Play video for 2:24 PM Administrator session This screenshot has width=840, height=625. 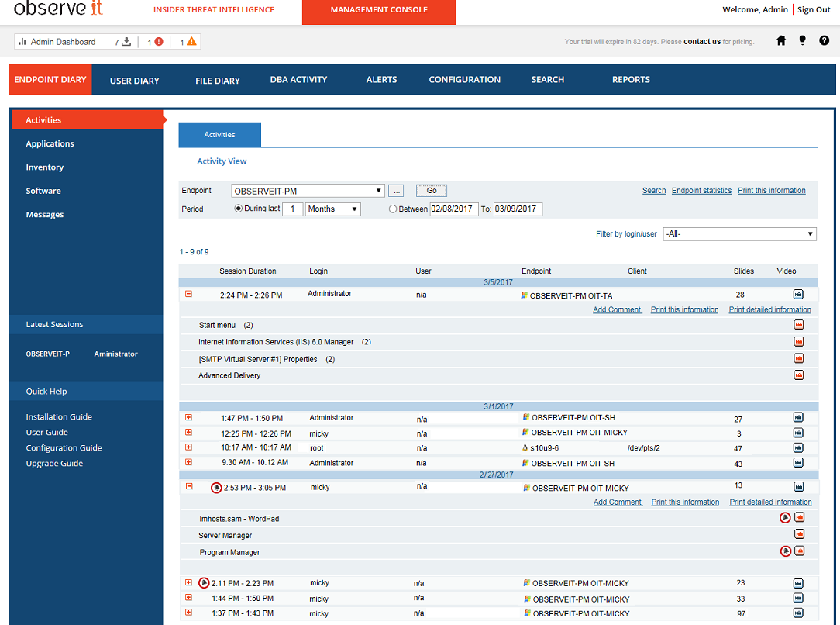(798, 295)
